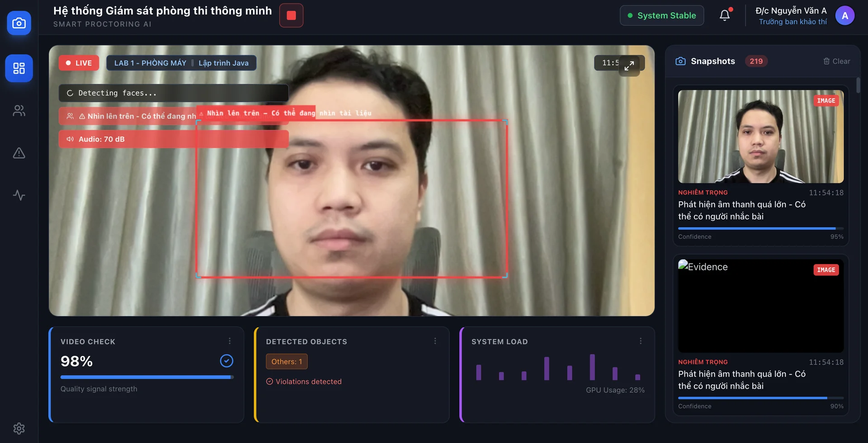Open the Video Check options menu
The image size is (868, 443).
[230, 340]
